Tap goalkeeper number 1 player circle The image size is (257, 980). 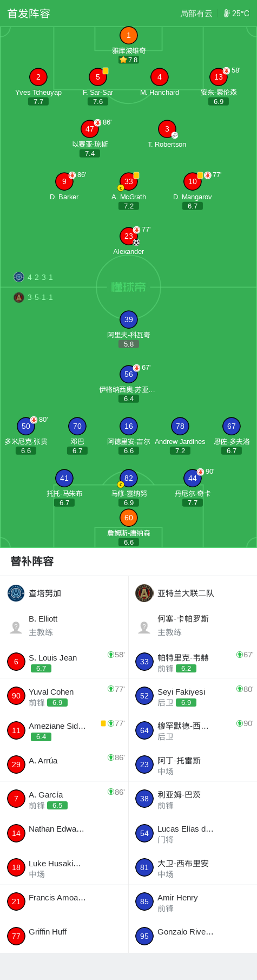[128, 36]
